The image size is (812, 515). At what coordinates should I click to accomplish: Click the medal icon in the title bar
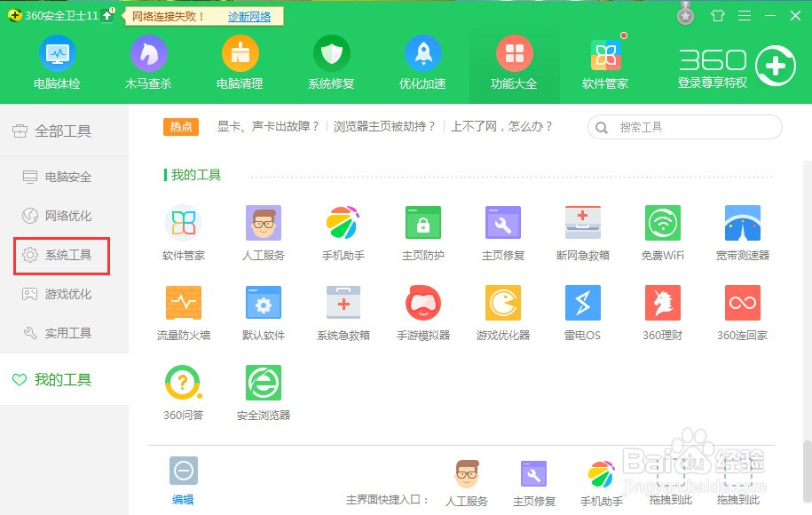[686, 13]
